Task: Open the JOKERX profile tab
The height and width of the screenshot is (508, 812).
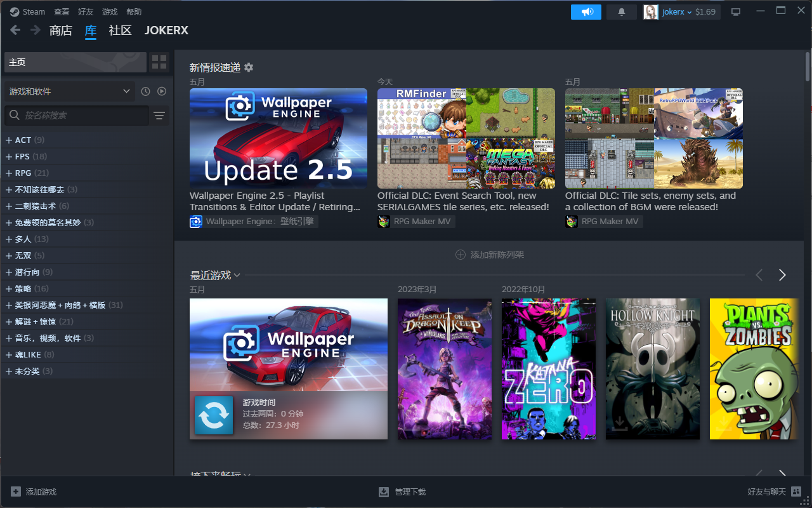Action: [166, 30]
